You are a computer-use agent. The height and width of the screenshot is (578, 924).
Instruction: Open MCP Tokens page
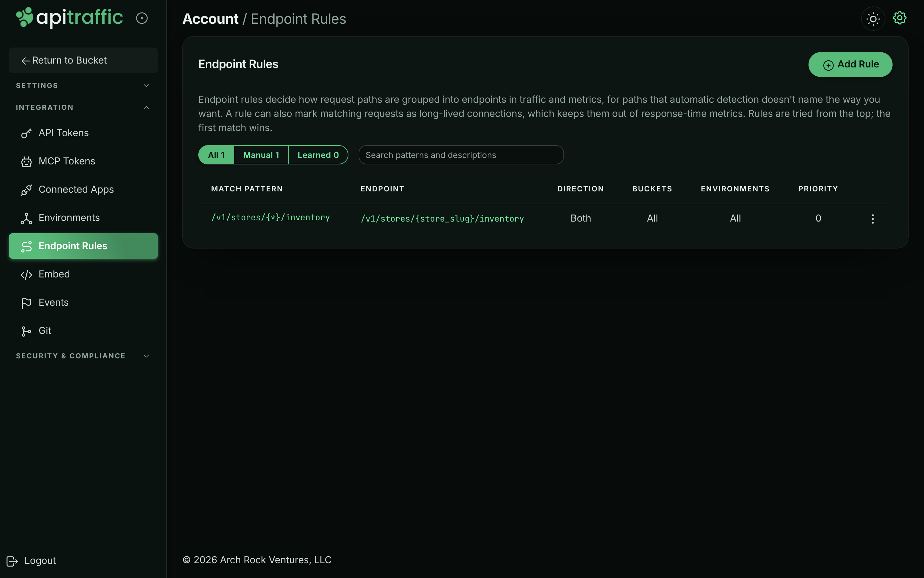(x=83, y=161)
